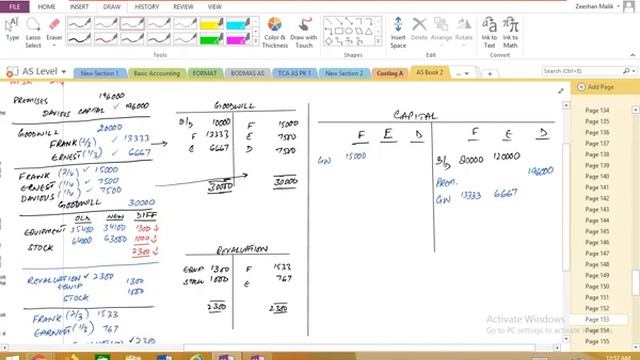Click Add Page button
640x360 pixels.
click(x=596, y=87)
